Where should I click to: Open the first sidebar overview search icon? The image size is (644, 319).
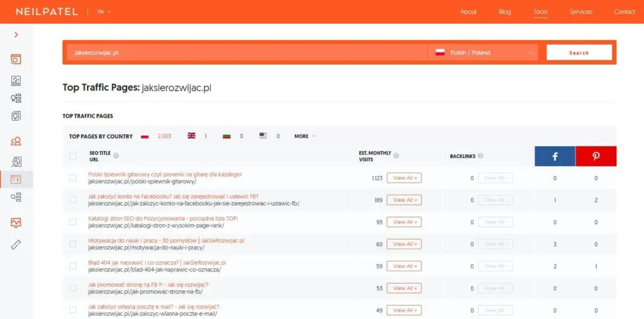pos(16,60)
